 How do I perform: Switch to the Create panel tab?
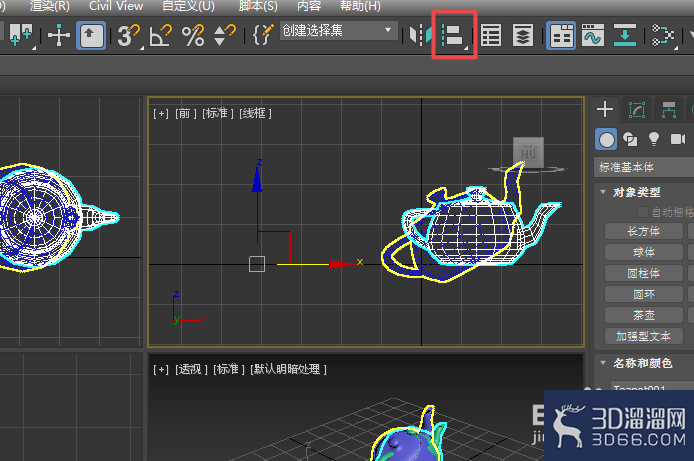[x=605, y=109]
